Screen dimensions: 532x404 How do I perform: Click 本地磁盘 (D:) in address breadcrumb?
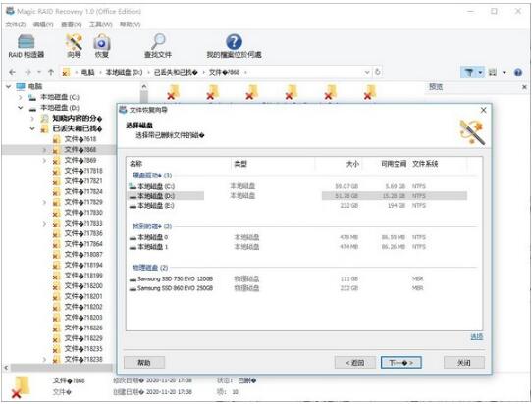[124, 72]
